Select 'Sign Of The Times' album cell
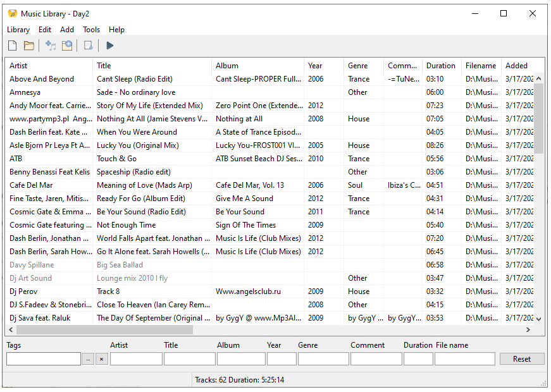The width and height of the screenshot is (551, 392). [x=245, y=225]
